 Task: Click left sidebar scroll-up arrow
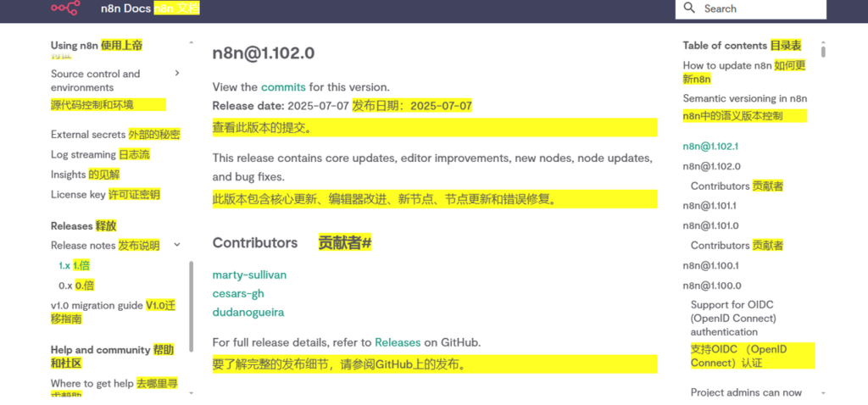191,42
